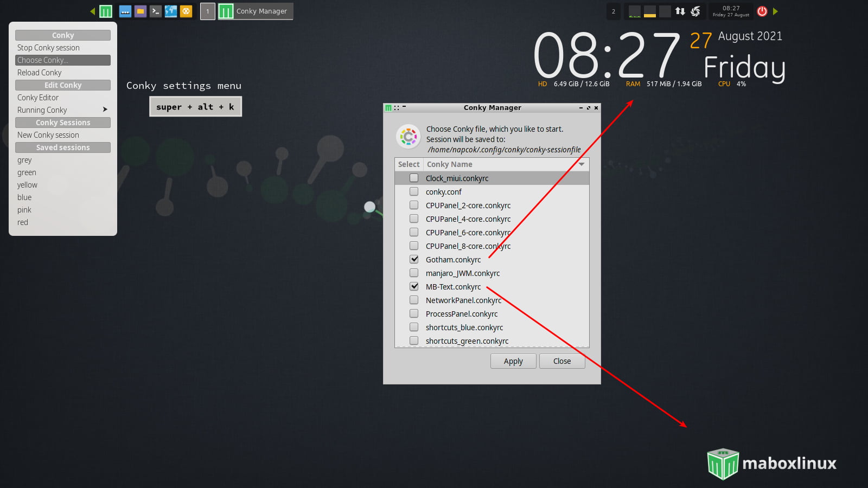Image resolution: width=868 pixels, height=488 pixels.
Task: Click the dotted grip icon in titlebar
Action: 397,108
